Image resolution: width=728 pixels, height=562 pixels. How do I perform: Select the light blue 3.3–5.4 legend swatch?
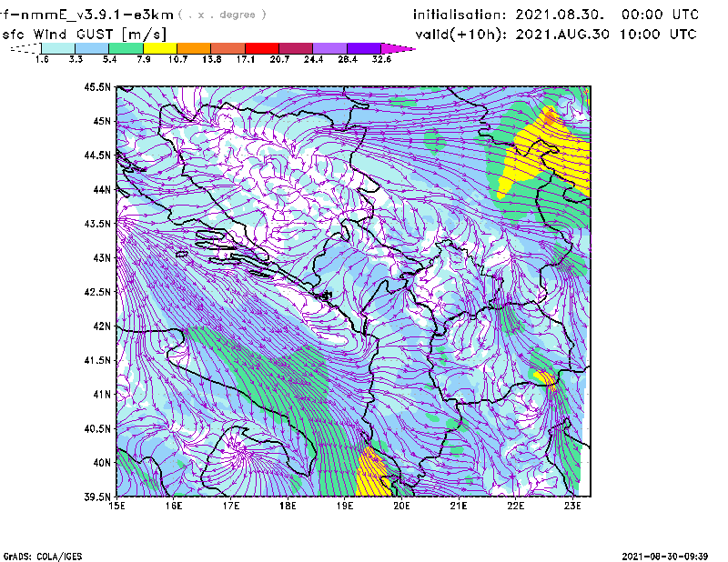(x=92, y=48)
